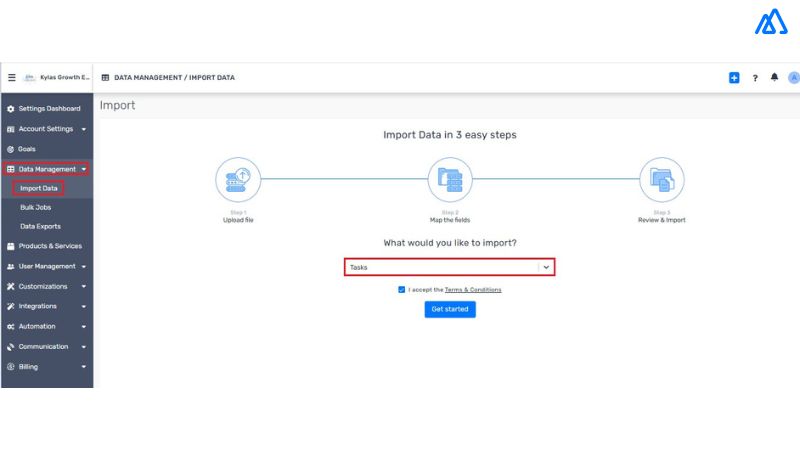Viewport: 800px width, 450px height.
Task: Click the Data Management table icon
Action: [x=11, y=169]
